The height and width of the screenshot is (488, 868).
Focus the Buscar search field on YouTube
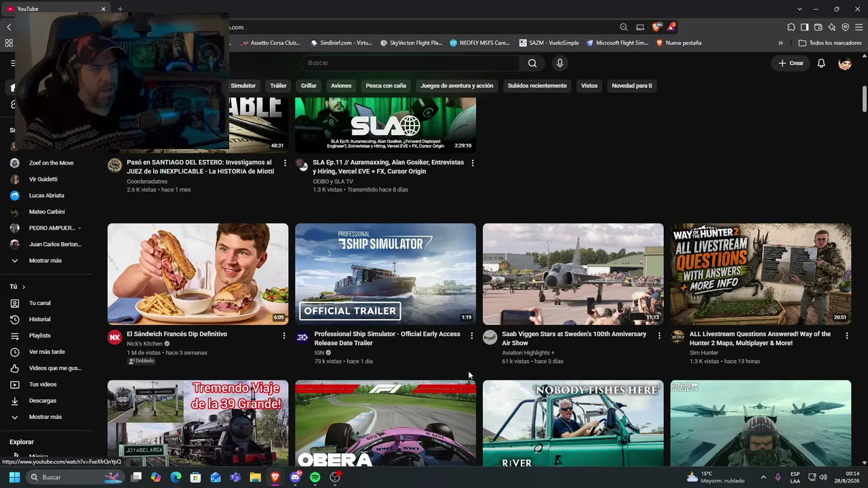(411, 63)
